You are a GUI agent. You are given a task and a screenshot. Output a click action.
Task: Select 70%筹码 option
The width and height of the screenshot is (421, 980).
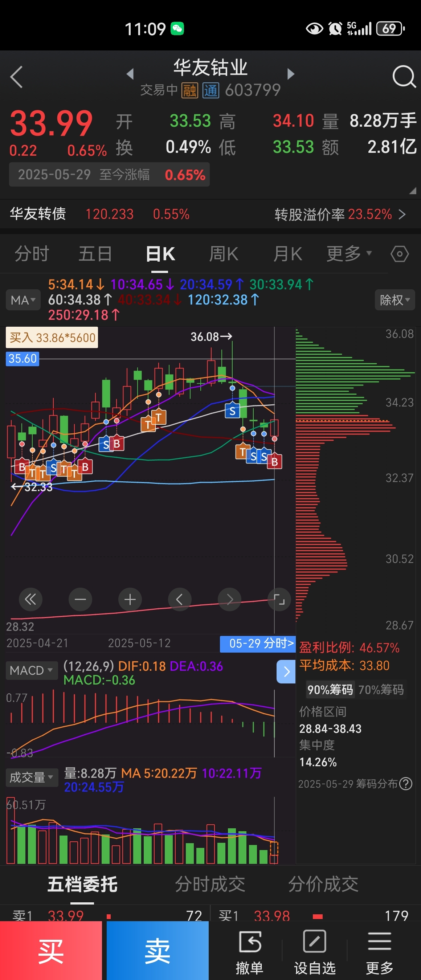[x=381, y=690]
